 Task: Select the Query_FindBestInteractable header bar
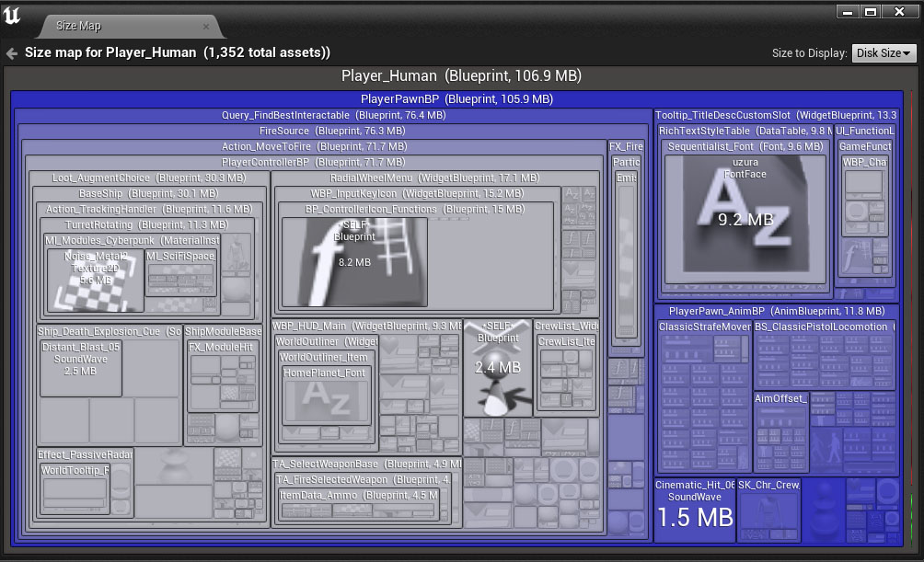coord(333,116)
